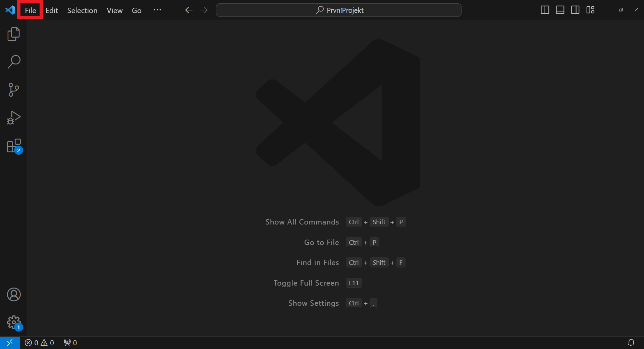This screenshot has height=349, width=644.
Task: Open the Manage gear icon
Action: point(13,322)
